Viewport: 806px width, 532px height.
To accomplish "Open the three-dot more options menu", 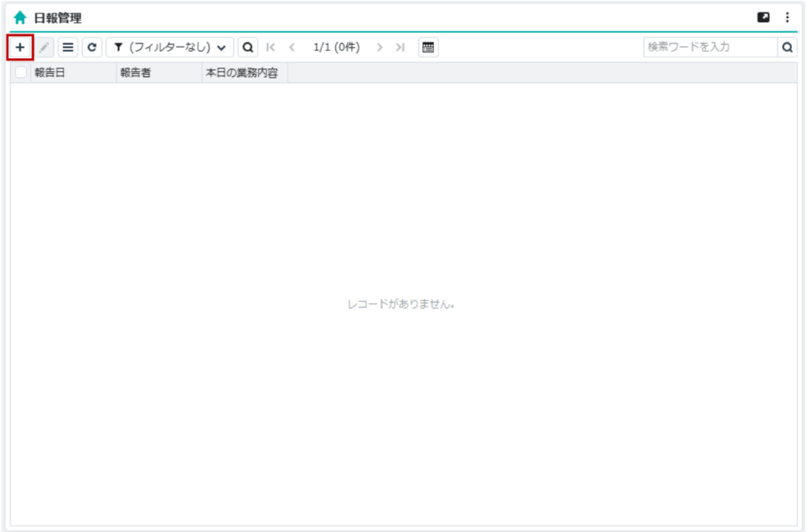I will click(x=787, y=17).
